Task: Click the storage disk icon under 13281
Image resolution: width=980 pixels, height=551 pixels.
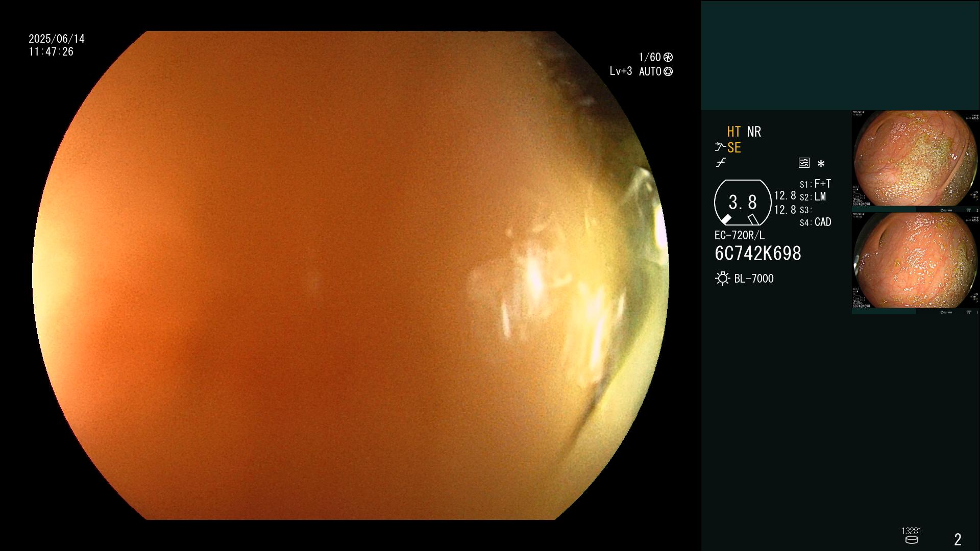Action: point(912,540)
